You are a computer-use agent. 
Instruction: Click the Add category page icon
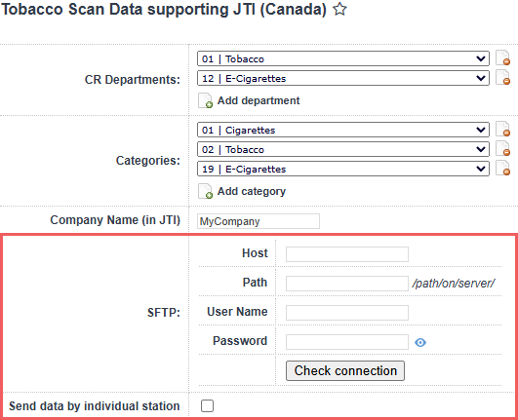click(x=205, y=191)
